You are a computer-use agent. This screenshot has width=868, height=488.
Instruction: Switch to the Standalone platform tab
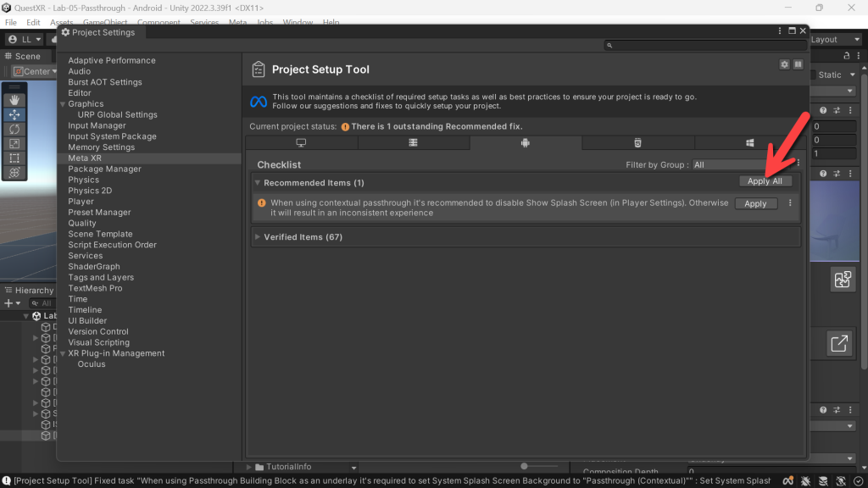pos(301,142)
